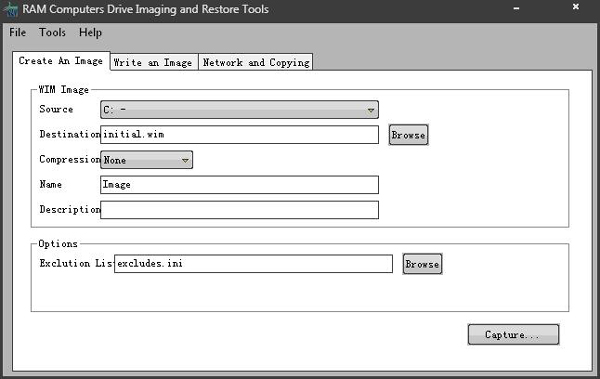Switch to the Write an Image tab

[x=154, y=62]
